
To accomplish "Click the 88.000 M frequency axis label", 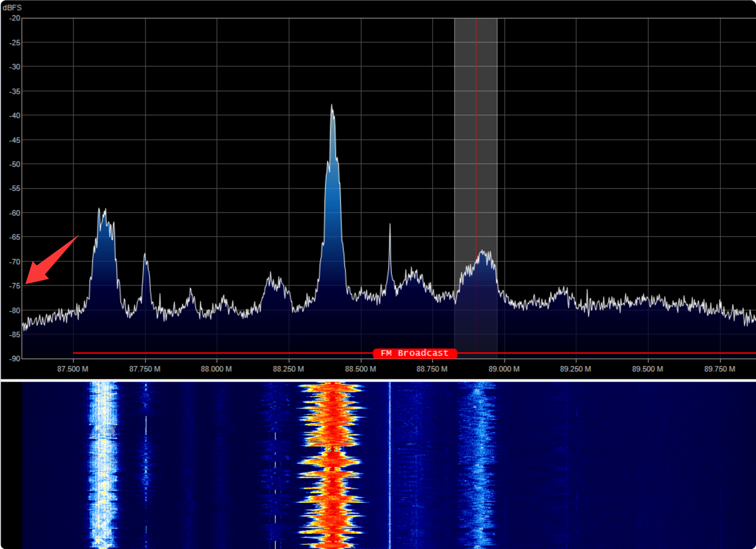I will [x=216, y=369].
